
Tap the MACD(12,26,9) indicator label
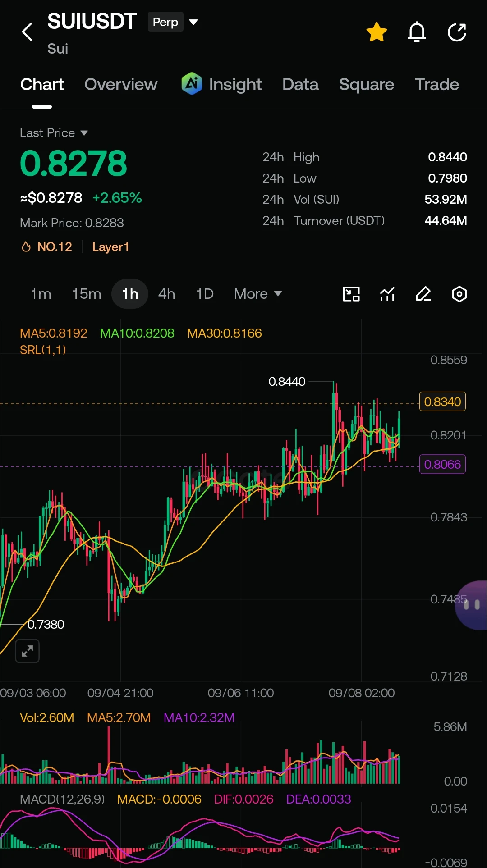[62, 799]
